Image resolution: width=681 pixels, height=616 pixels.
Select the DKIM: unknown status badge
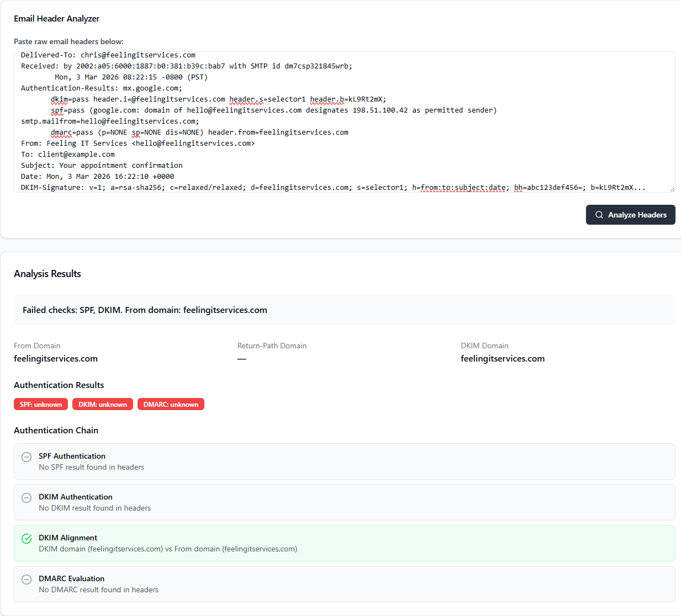coord(102,404)
